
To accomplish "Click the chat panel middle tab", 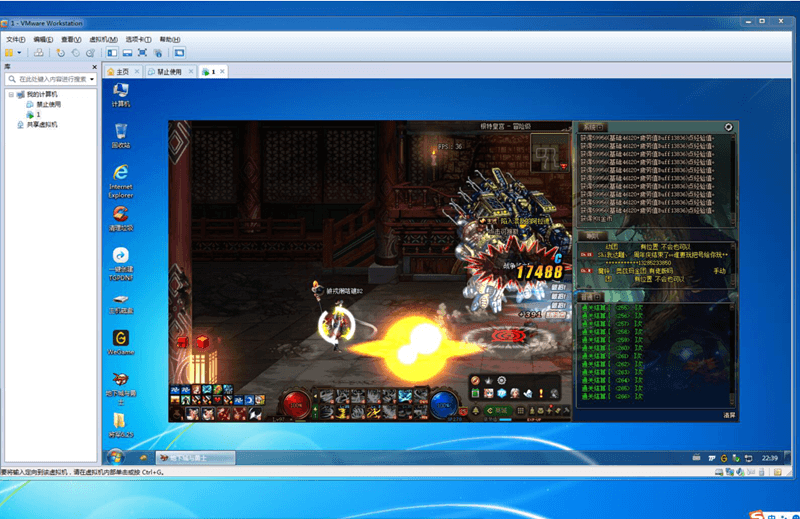I will click(x=593, y=236).
